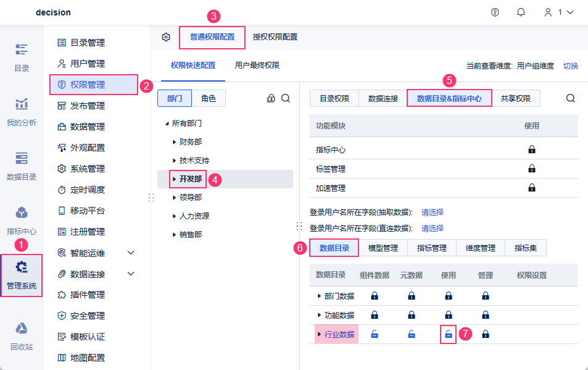Select the 销售部 department
Image resolution: width=588 pixels, height=370 pixels.
pyautogui.click(x=191, y=235)
